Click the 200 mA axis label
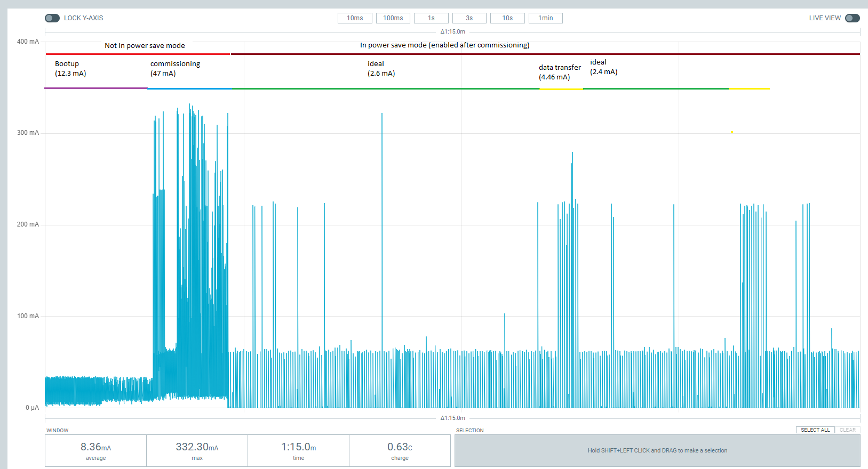Viewport: 868px width, 469px height. 28,224
